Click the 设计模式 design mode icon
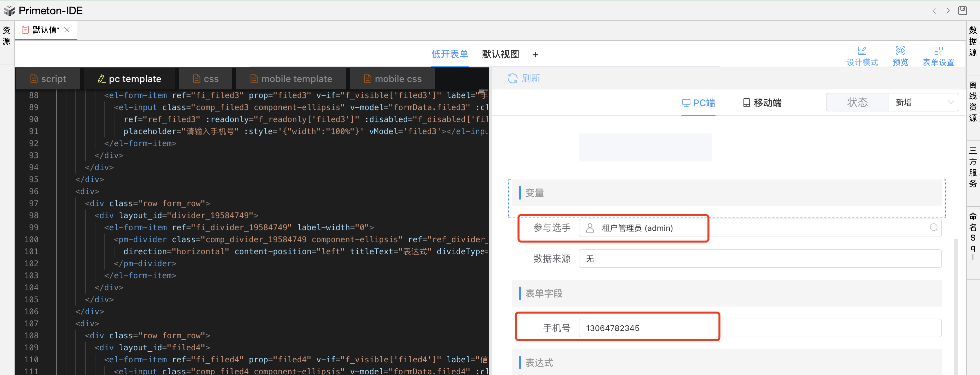 coord(862,51)
